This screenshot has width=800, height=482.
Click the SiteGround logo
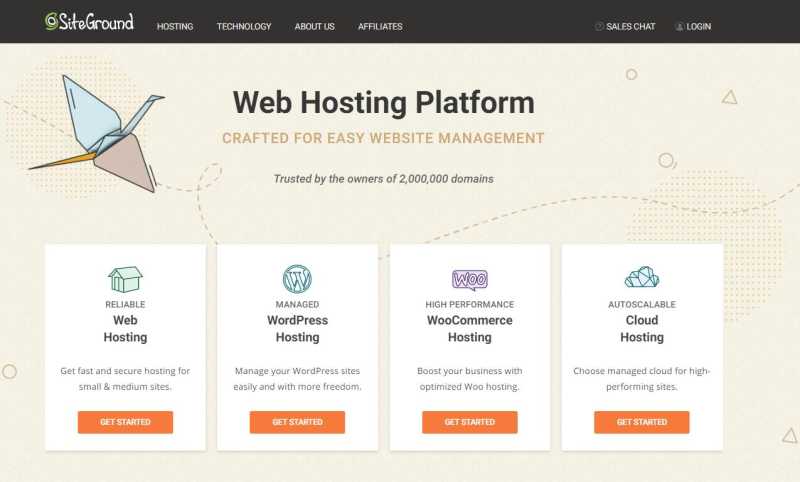tap(89, 21)
